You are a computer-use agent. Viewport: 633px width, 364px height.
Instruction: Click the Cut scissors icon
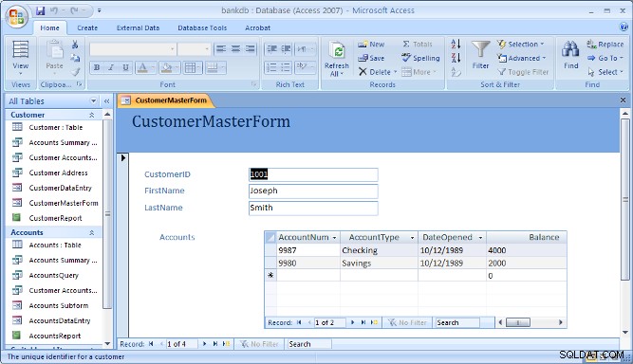point(75,45)
